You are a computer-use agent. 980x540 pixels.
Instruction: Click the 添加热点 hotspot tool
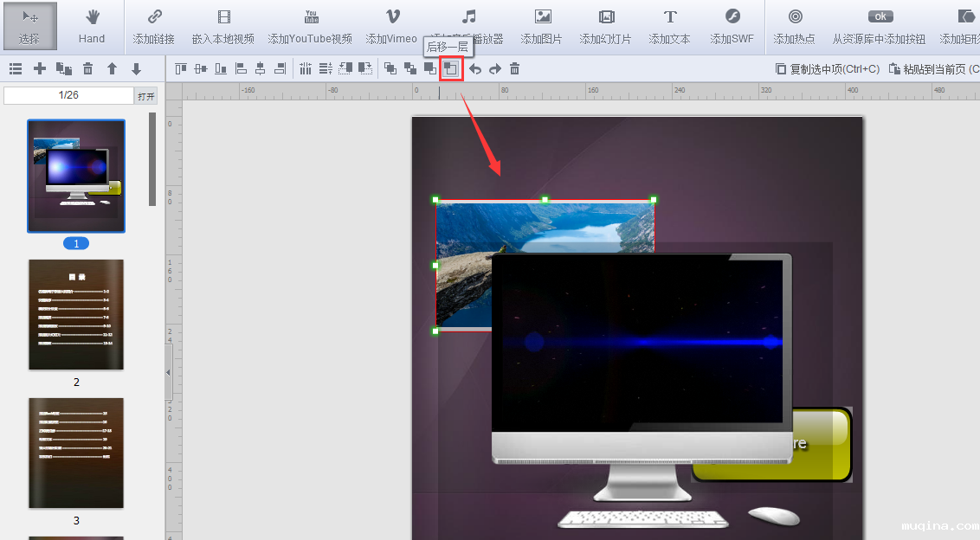pos(794,26)
